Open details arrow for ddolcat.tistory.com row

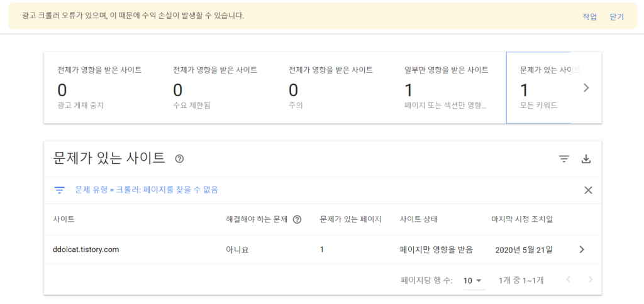point(582,249)
